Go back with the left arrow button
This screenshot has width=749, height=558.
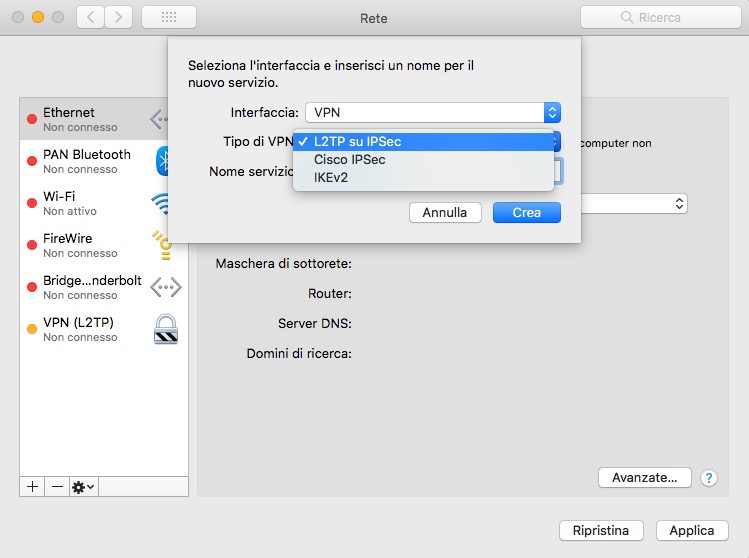pos(91,17)
